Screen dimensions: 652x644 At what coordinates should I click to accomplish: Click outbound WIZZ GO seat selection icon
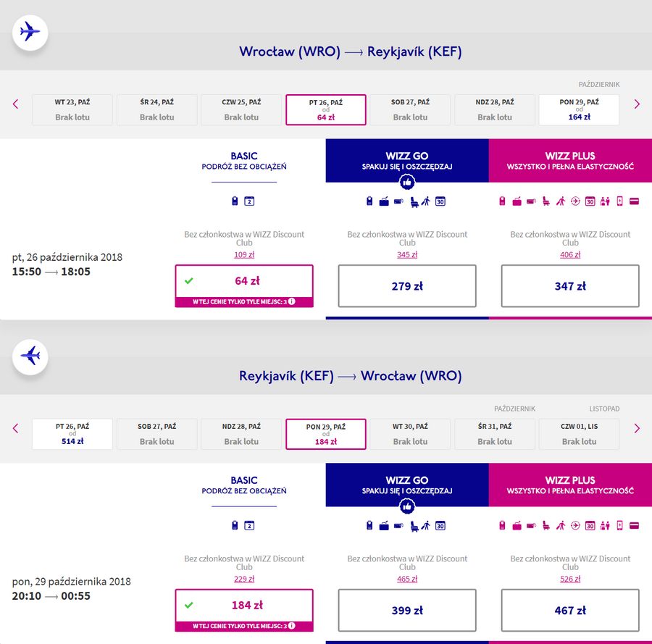[414, 202]
